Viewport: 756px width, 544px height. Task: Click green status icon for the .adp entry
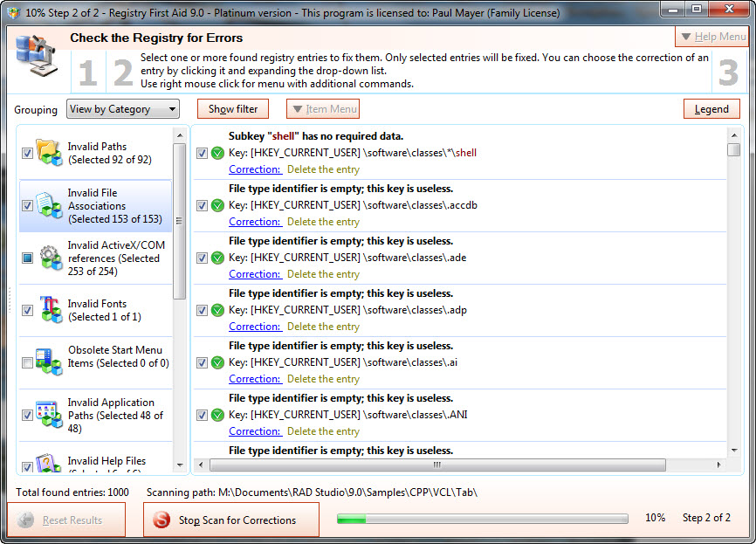(218, 310)
